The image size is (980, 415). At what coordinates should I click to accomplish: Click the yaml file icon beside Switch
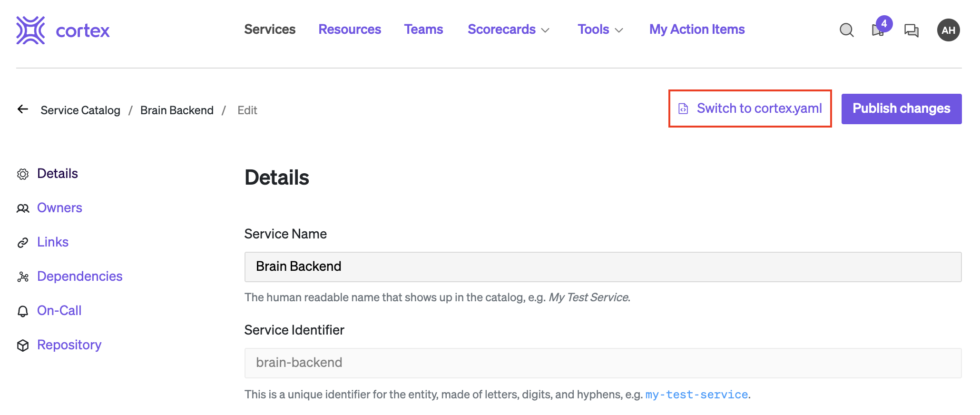tap(683, 109)
